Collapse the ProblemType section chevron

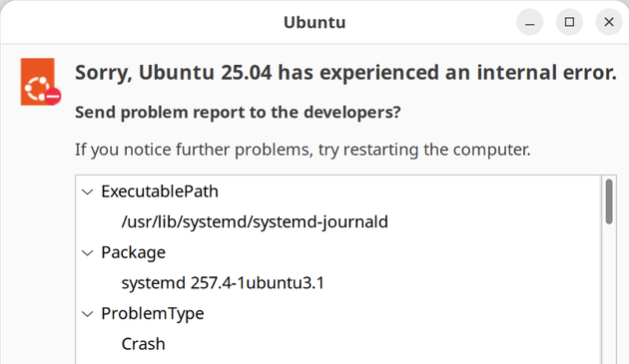88,314
